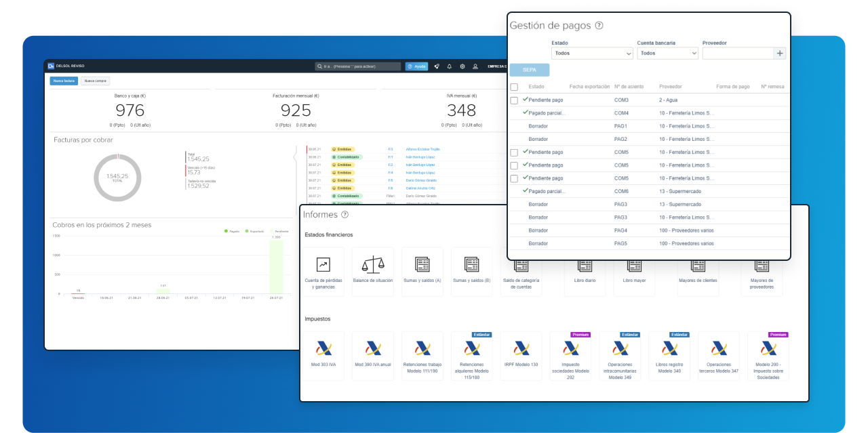Screen dimensions: 868x433
Task: Click the Ir a search field
Action: 358,66
